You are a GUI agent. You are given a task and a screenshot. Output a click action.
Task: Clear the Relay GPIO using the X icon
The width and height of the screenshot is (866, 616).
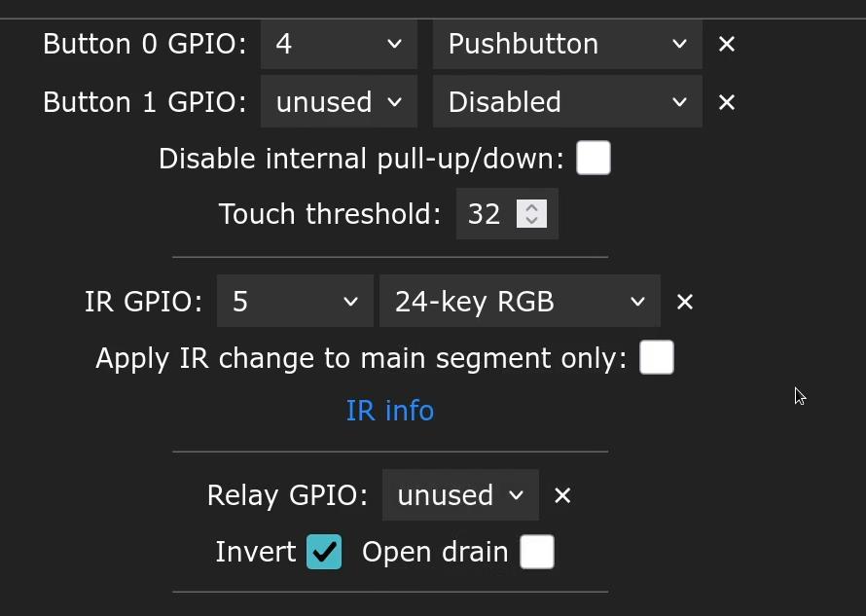562,495
